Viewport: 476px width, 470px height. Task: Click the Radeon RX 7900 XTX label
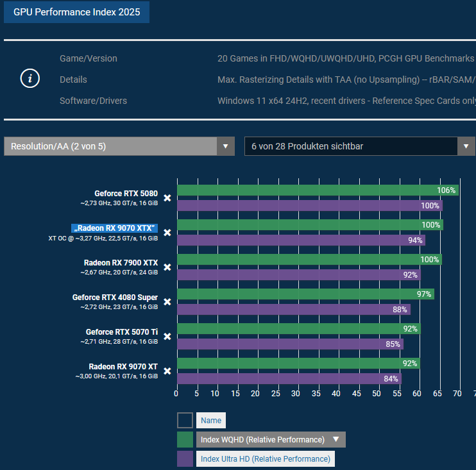(x=121, y=263)
